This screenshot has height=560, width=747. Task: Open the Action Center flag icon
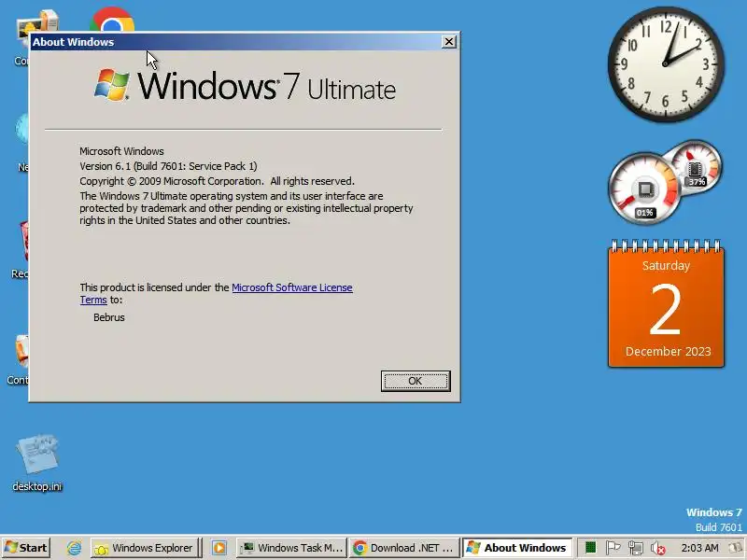(x=613, y=548)
